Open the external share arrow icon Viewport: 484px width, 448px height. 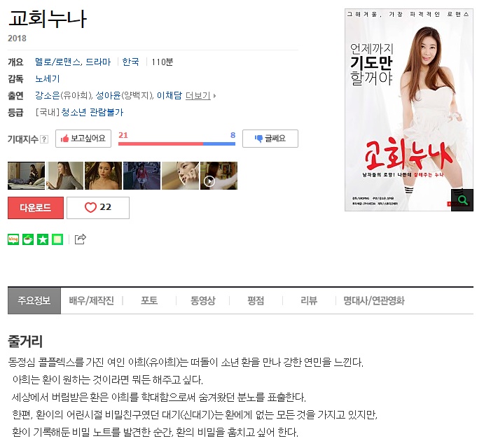pos(81,239)
